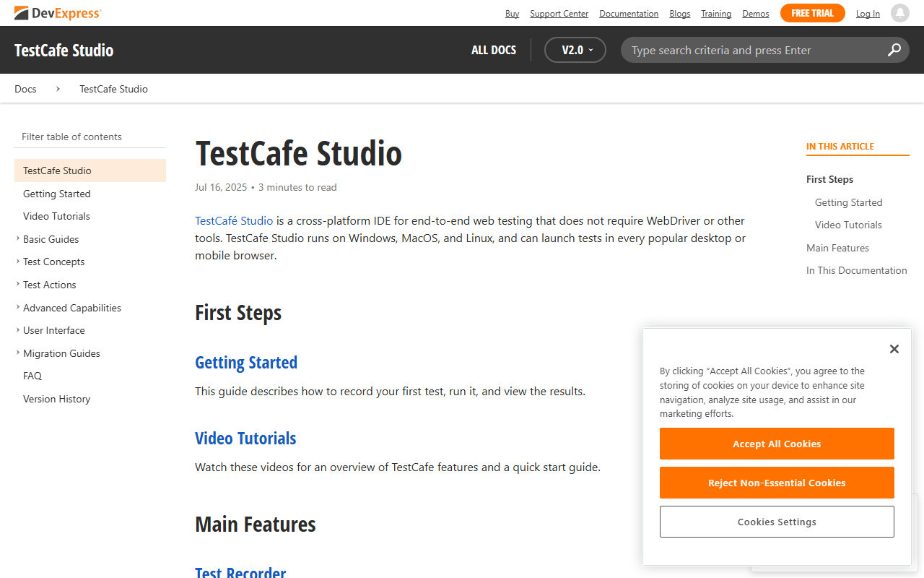Open Support Center from top menu

click(559, 14)
